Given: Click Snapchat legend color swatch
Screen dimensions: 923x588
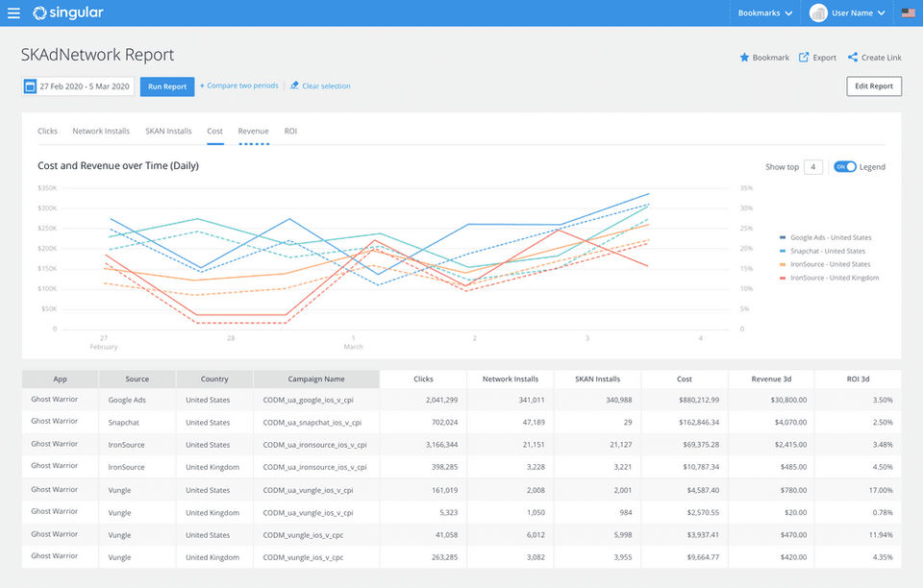Looking at the screenshot, I should click(783, 251).
